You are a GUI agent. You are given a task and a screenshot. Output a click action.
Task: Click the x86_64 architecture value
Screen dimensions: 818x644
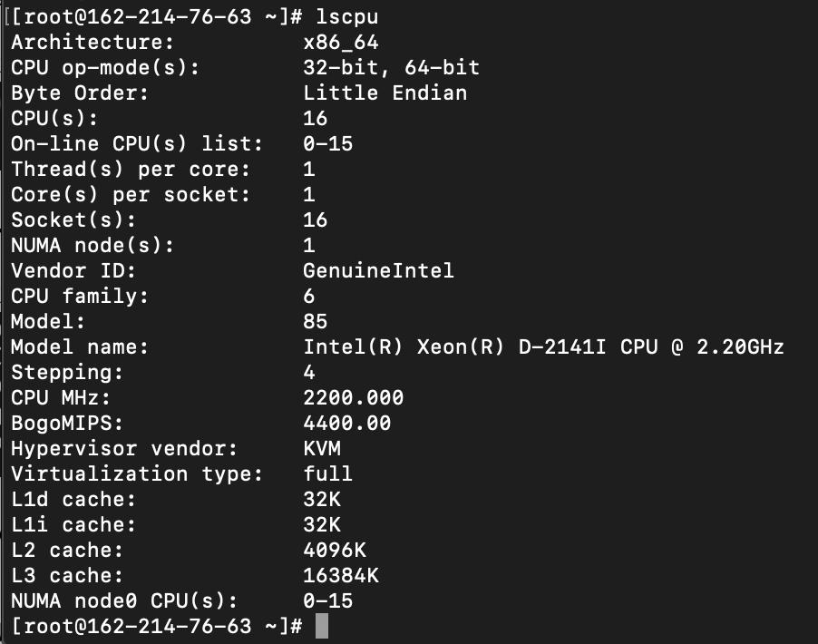(341, 42)
